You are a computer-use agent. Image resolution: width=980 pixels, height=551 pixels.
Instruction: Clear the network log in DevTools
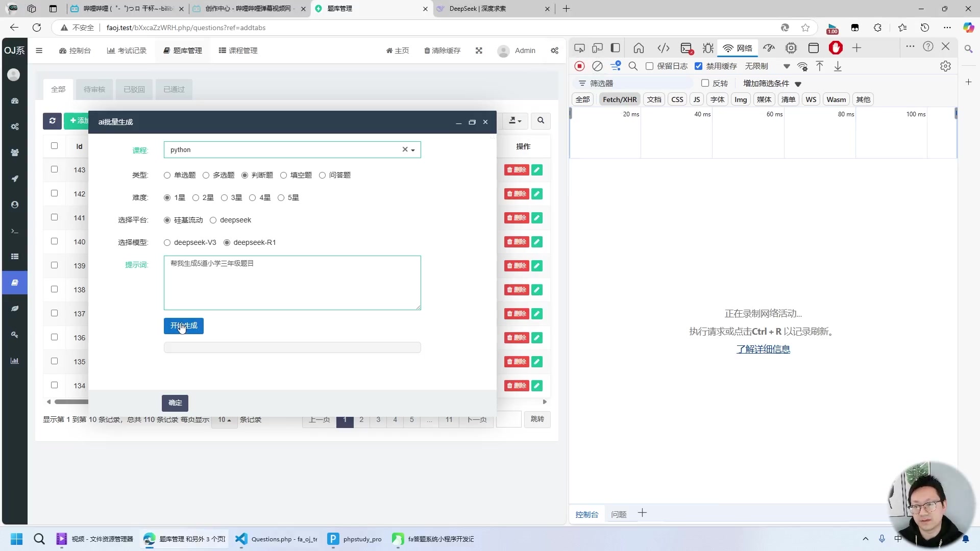[597, 66]
